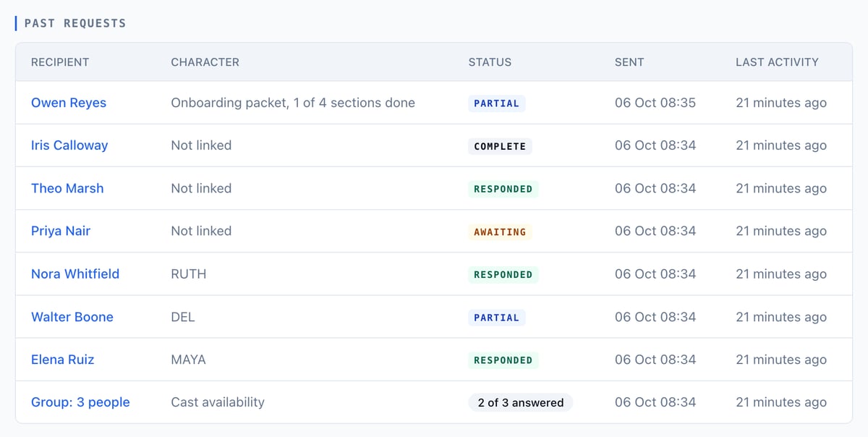This screenshot has width=868, height=437.
Task: Click RESPONDED badge in Nora Whitfield row
Action: pos(503,274)
